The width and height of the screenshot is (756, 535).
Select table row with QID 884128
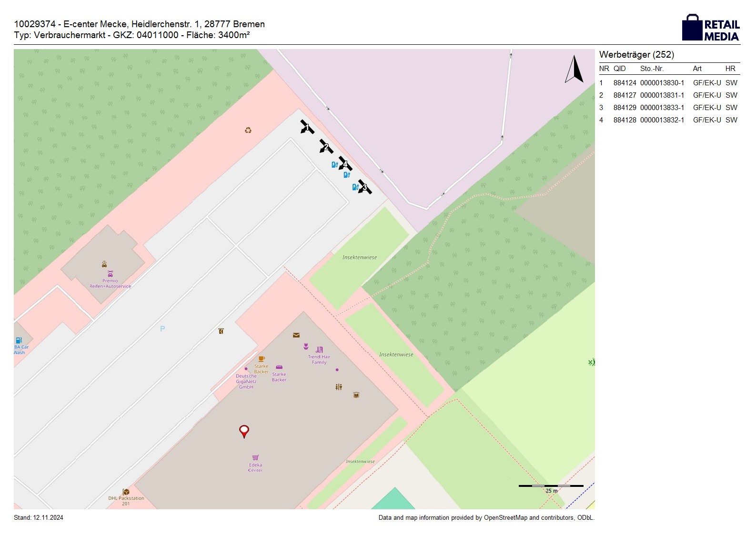(x=669, y=120)
